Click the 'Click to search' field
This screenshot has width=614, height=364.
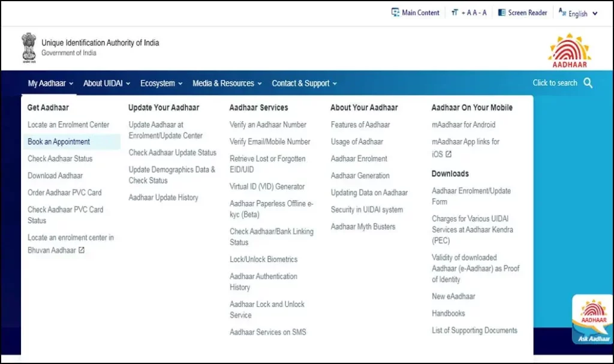554,83
